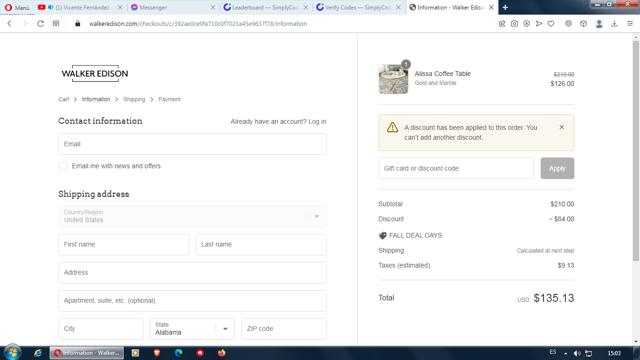Open the Country/Region dropdown

pos(192,216)
